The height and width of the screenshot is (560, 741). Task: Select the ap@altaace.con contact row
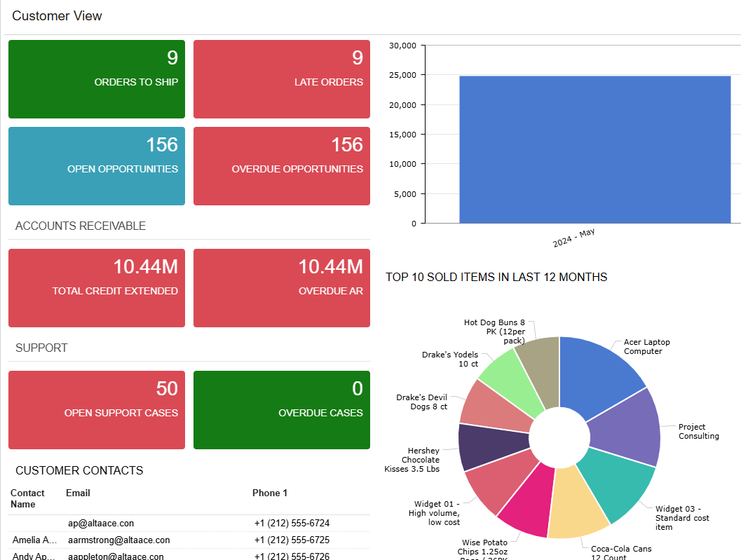click(101, 523)
